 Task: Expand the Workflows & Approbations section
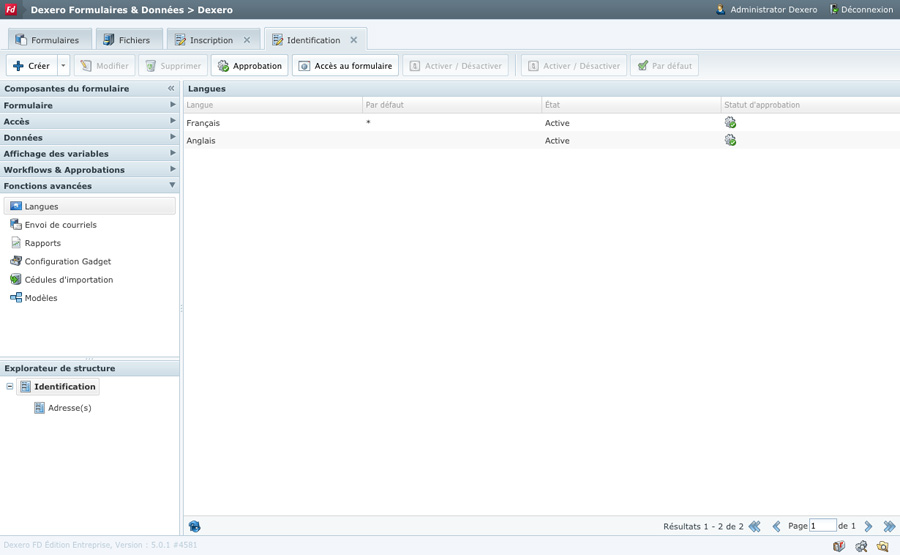(x=172, y=169)
